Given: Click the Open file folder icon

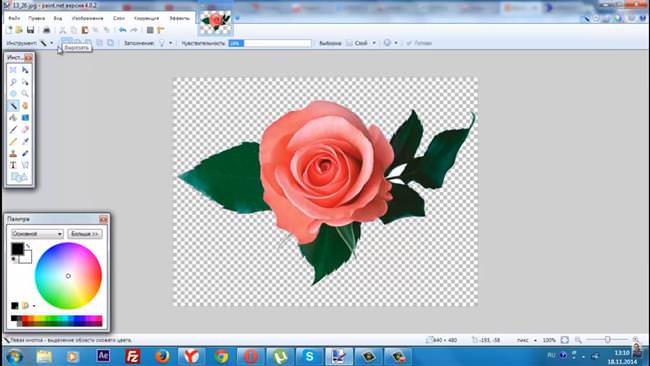Looking at the screenshot, I should click(19, 30).
